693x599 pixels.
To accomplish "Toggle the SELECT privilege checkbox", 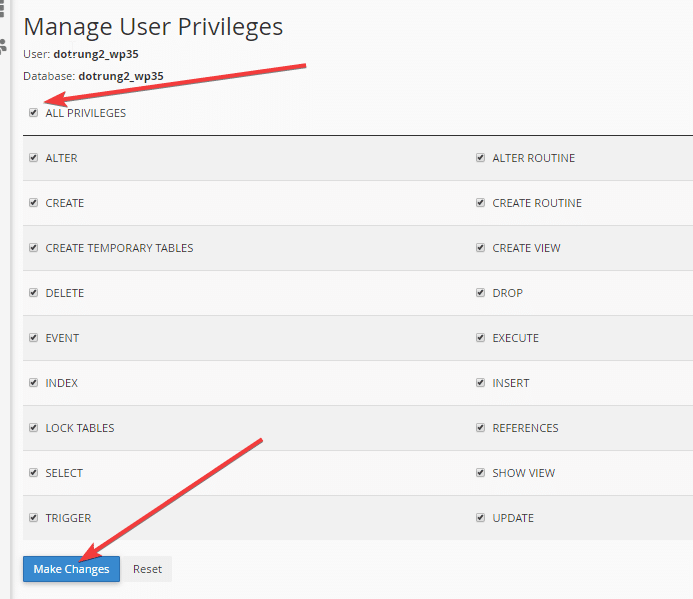I will click(x=34, y=473).
